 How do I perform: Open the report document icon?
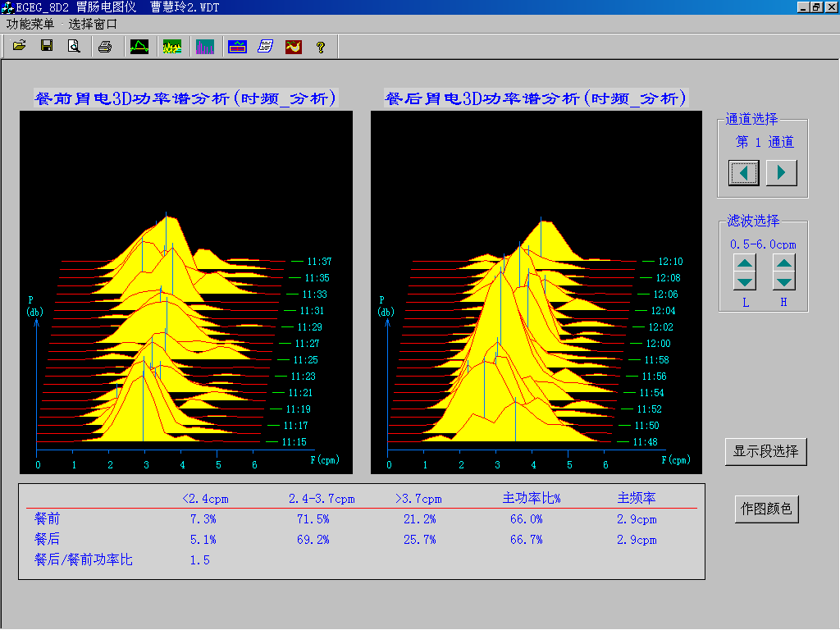(265, 47)
